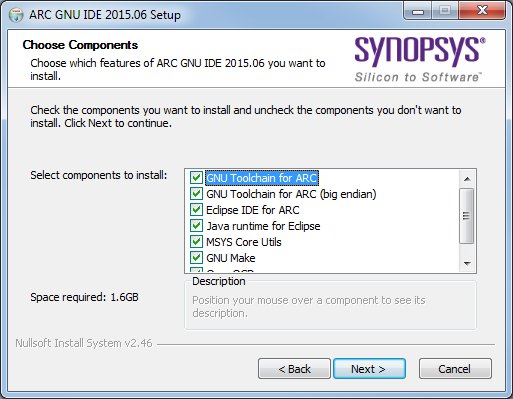This screenshot has height=399, width=513.
Task: Toggle GNU Toolchain for ARC (big endian) checkbox
Action: click(196, 194)
